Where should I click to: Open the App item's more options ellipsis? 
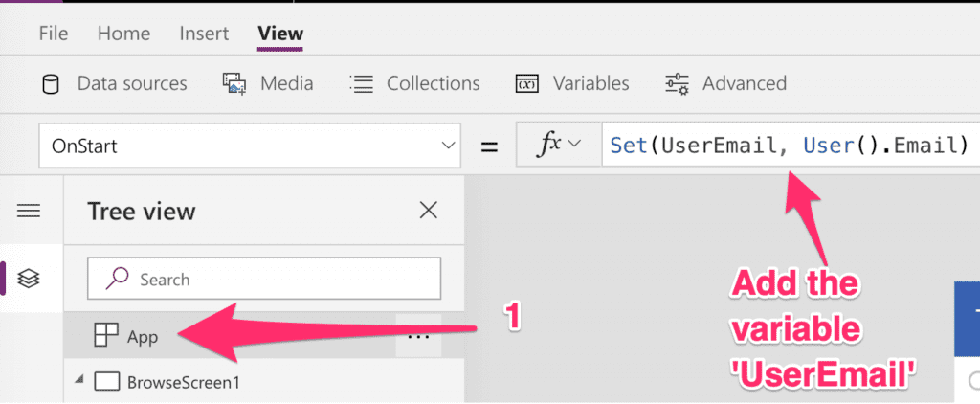[x=418, y=336]
